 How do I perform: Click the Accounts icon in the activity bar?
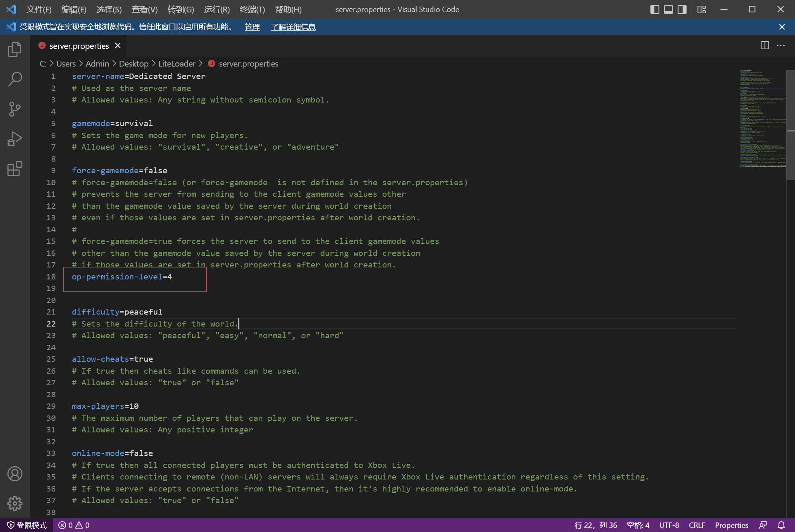tap(15, 474)
